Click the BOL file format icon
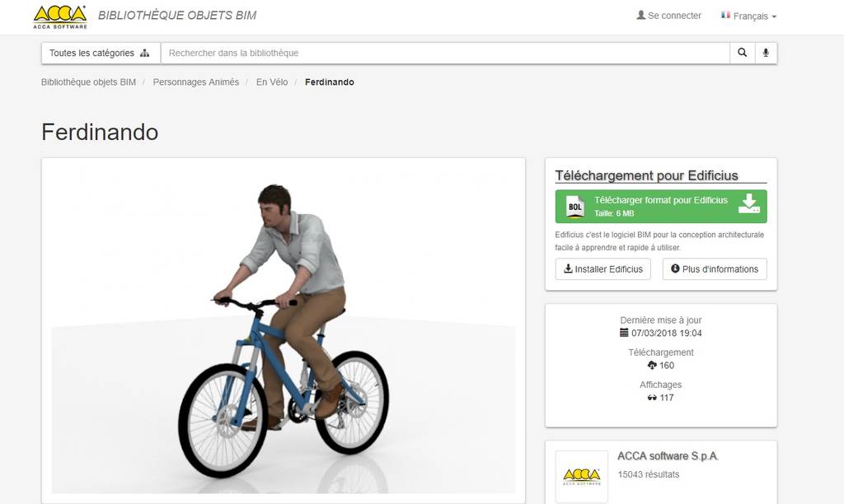 [574, 207]
